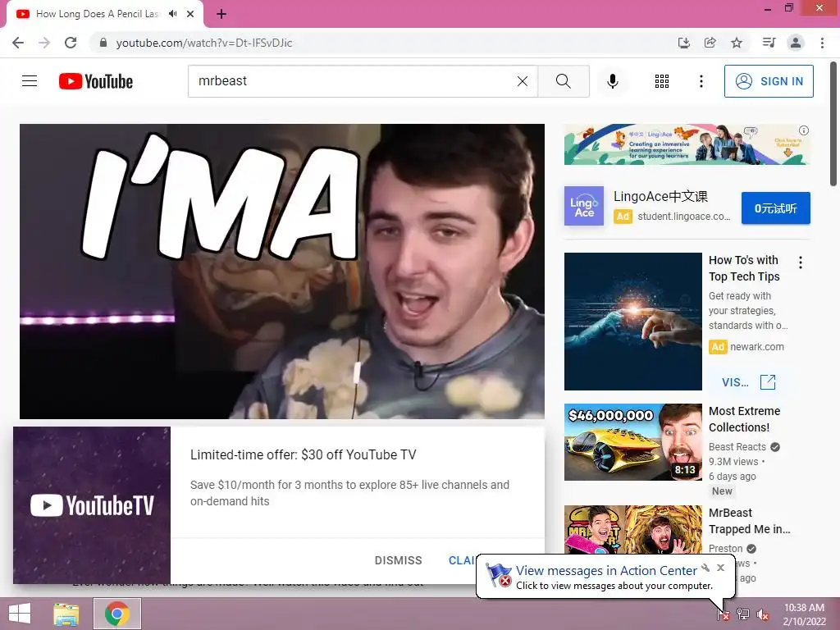Click Most Extreme Collections! title
Viewport: 840px width, 630px height.
[744, 419]
